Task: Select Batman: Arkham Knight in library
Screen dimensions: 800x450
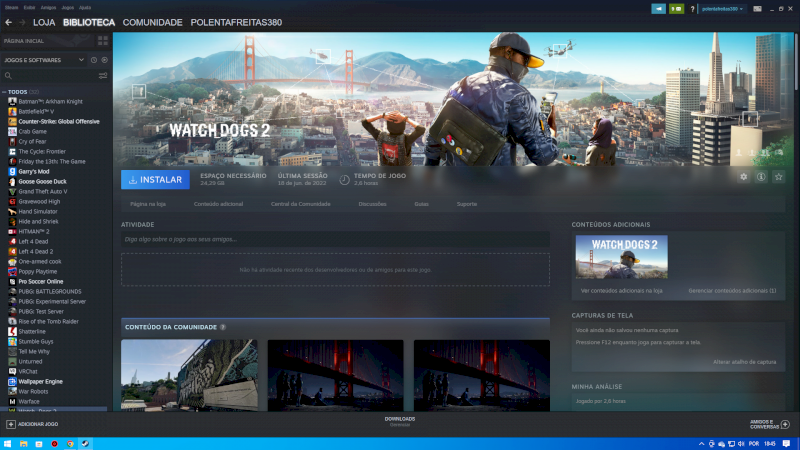Action: 51,102
